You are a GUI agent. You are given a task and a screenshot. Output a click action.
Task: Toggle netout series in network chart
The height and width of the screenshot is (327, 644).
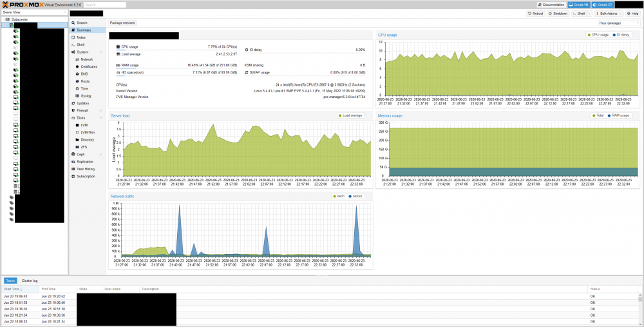pos(355,196)
